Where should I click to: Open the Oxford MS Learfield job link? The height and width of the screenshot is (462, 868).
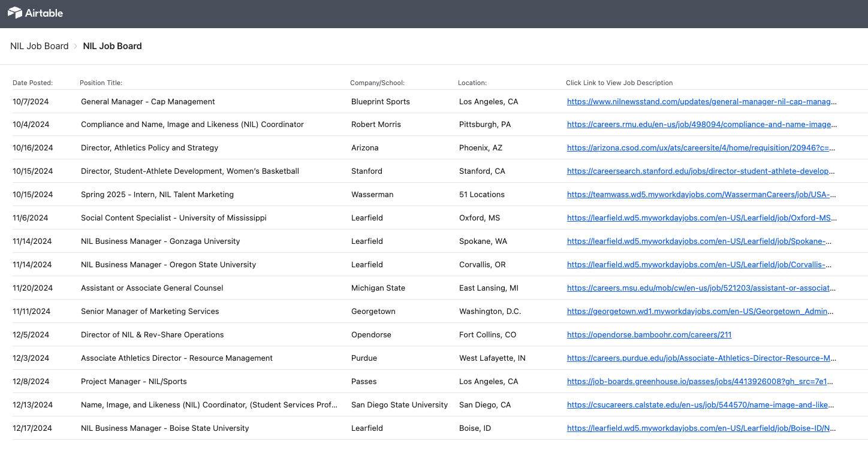tap(700, 218)
